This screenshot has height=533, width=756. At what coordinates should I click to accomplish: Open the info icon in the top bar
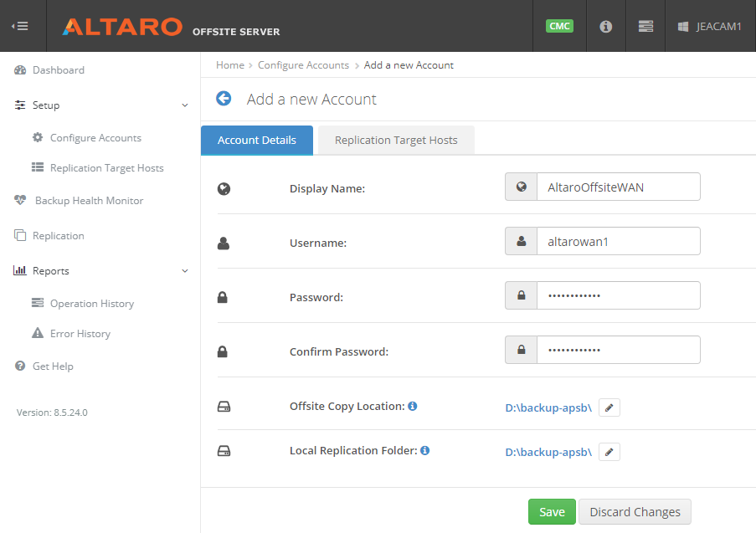click(x=605, y=27)
